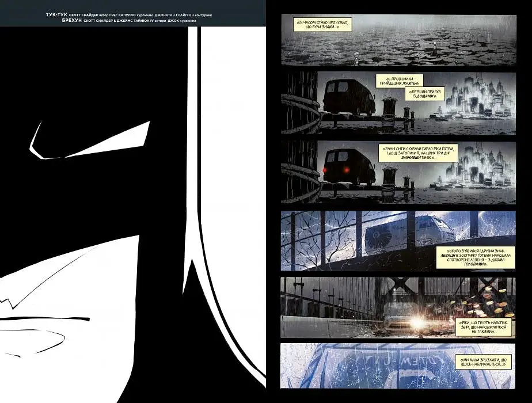The image size is (532, 403).
Task: Click the truck behind the fence panel
Action: tap(409, 235)
